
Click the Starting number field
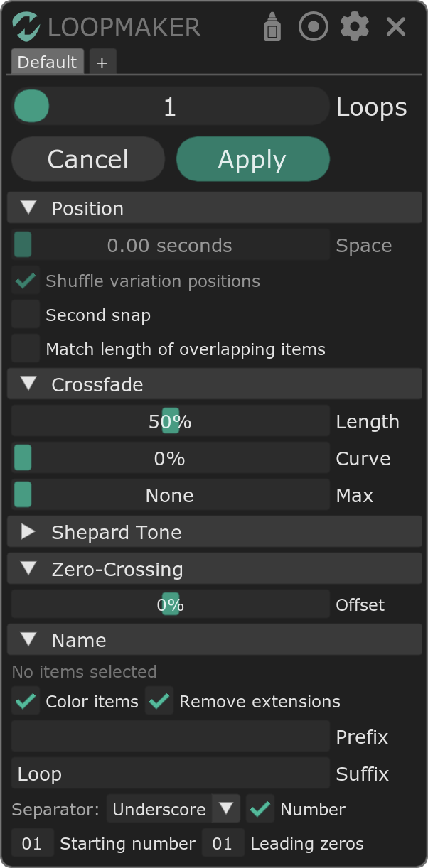coord(32,843)
